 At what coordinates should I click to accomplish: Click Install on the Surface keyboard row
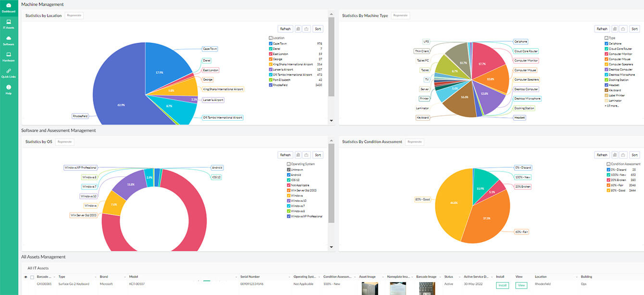(502, 285)
